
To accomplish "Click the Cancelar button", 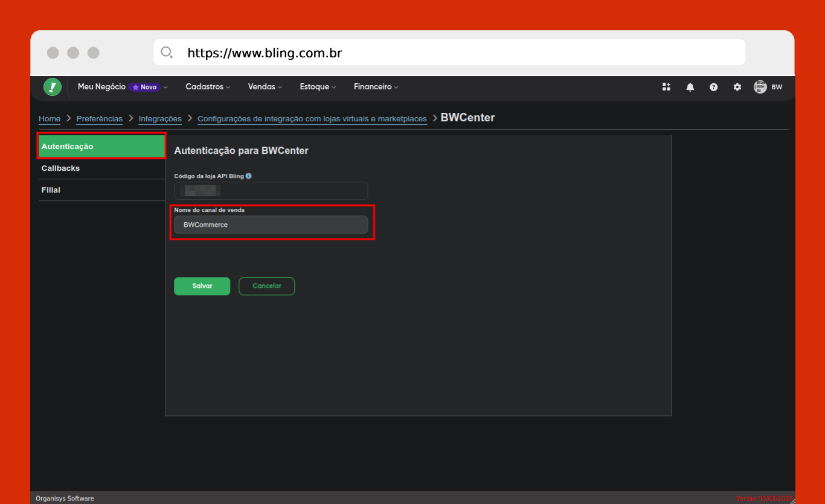I will tap(267, 286).
